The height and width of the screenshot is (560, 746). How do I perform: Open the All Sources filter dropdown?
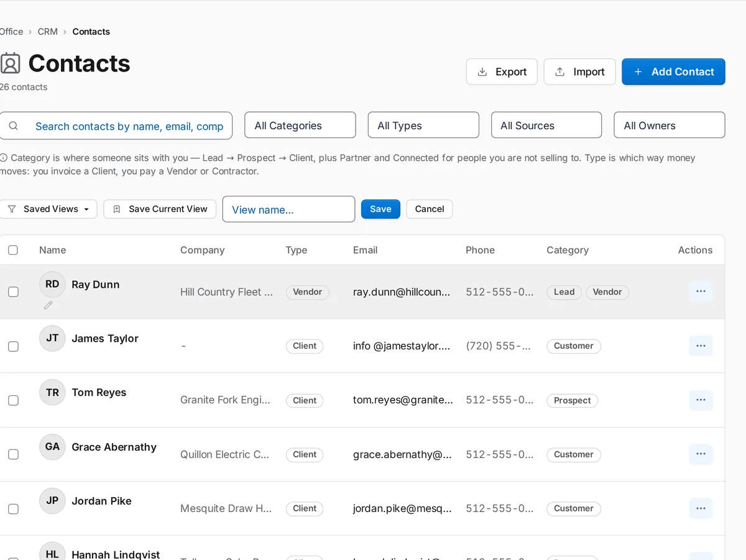click(x=546, y=125)
